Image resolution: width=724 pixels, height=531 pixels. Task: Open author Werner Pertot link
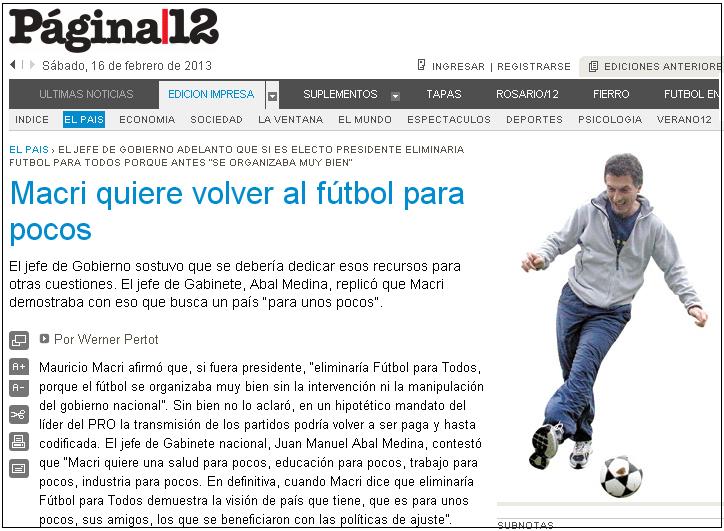coord(106,339)
